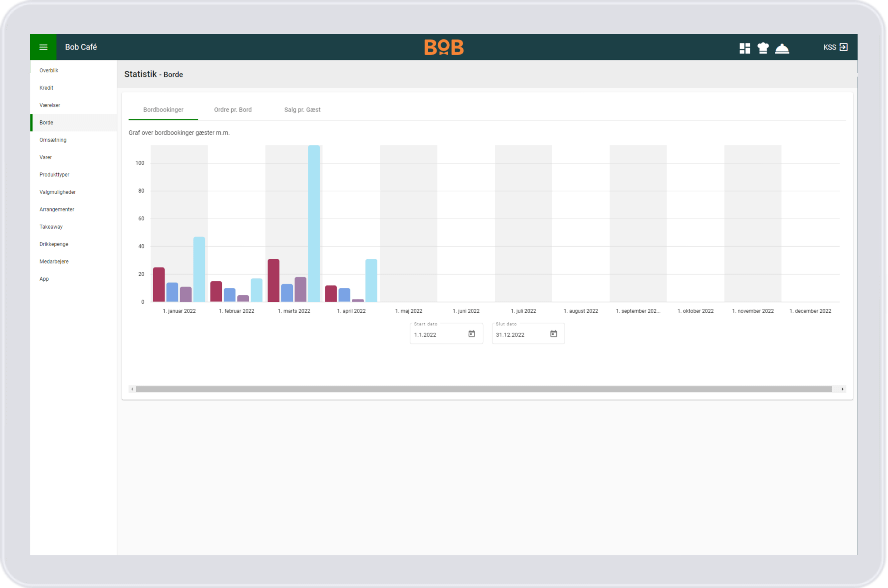Image resolution: width=888 pixels, height=588 pixels.
Task: Open the Slut dato calendar picker
Action: (554, 334)
